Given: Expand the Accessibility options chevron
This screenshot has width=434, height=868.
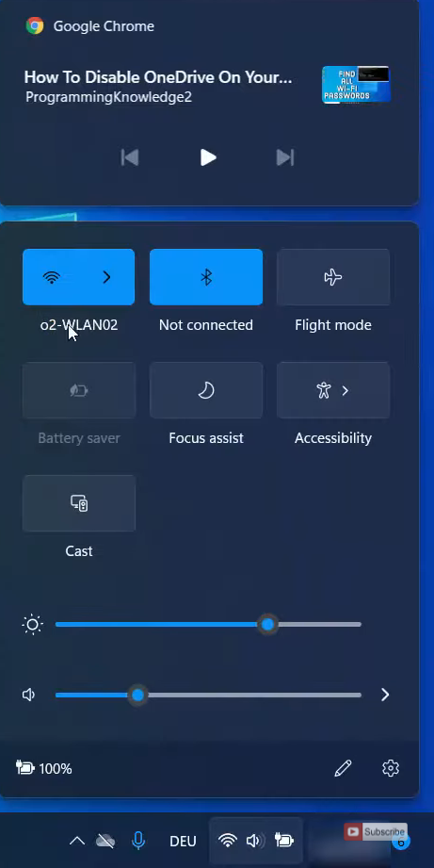Looking at the screenshot, I should point(346,391).
